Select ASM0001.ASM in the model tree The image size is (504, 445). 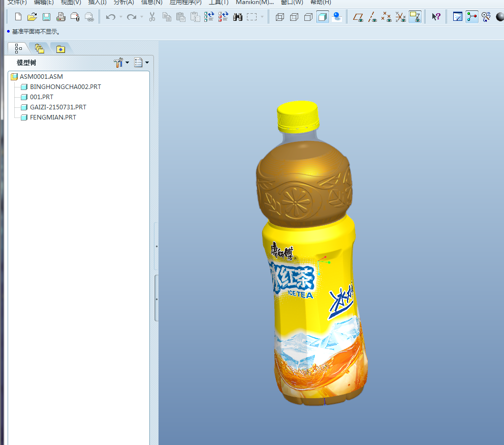pyautogui.click(x=41, y=77)
